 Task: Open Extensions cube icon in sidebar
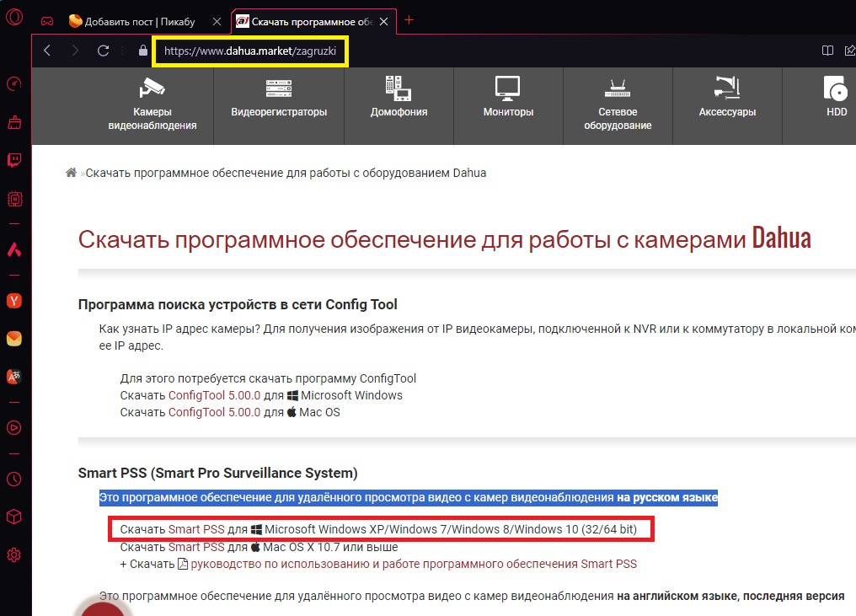point(14,517)
